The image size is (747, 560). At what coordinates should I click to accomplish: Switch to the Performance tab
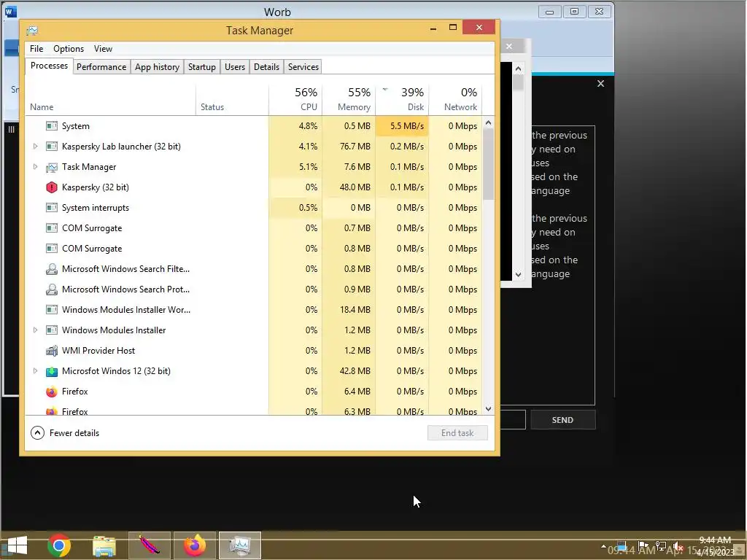(101, 67)
